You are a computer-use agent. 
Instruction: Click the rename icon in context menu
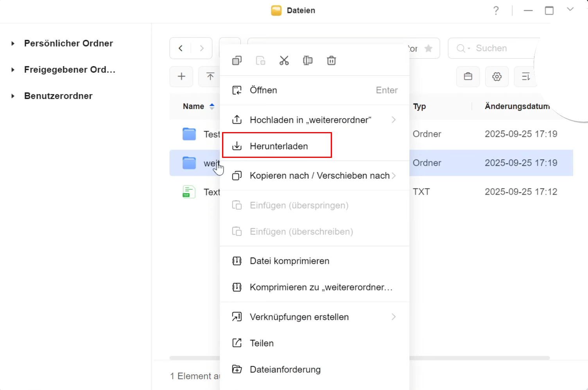tap(308, 61)
